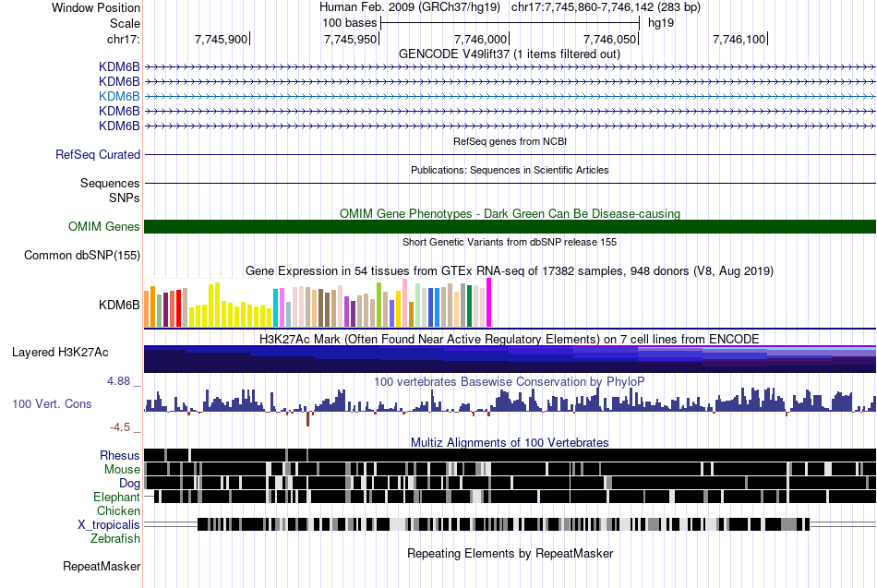Click the SNPs track label

click(x=125, y=198)
